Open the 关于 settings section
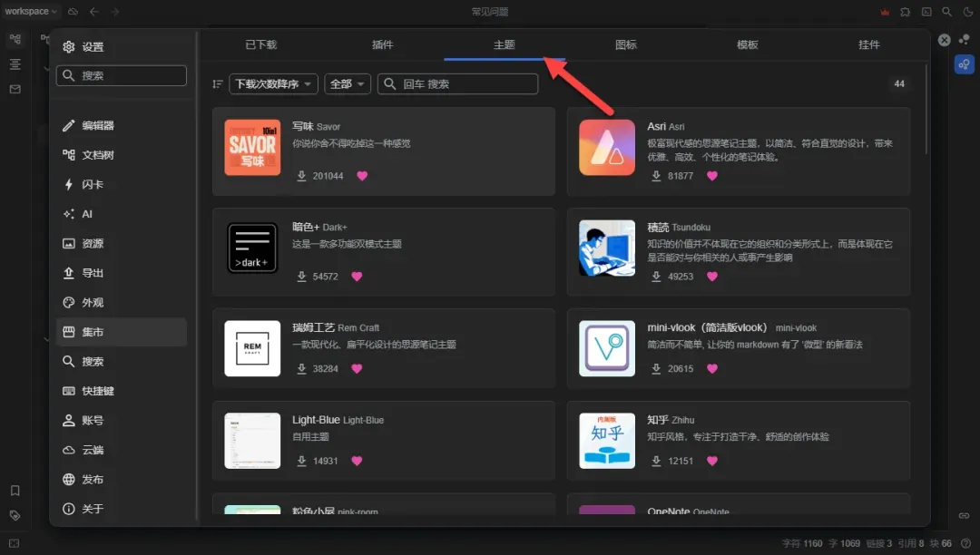 coord(122,509)
